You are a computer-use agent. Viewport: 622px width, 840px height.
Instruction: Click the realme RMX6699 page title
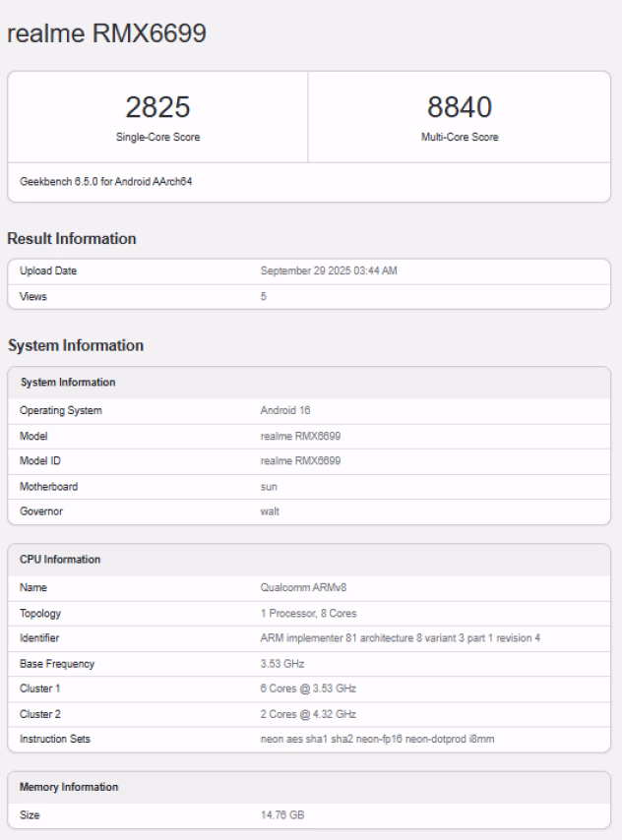click(x=105, y=33)
